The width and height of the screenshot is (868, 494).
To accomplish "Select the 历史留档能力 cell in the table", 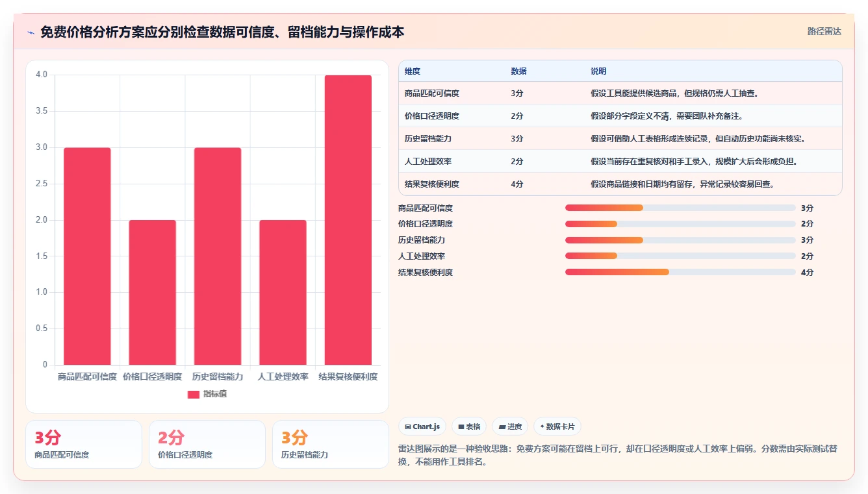I will (428, 139).
